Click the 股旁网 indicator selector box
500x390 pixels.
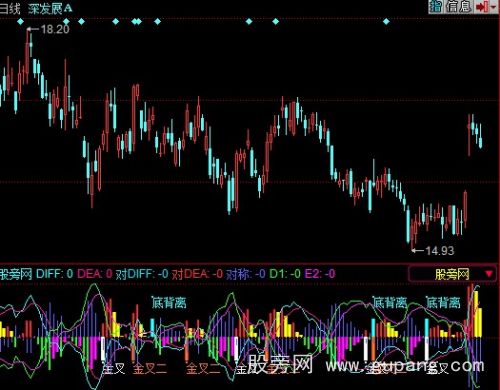tap(452, 274)
